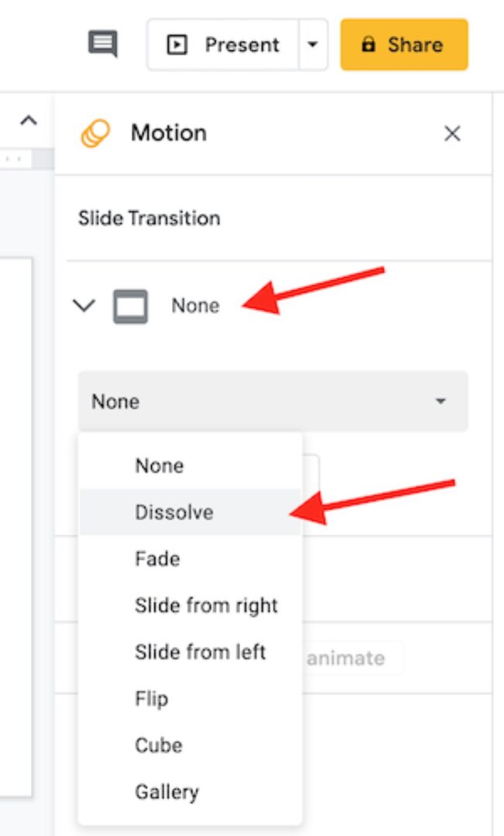Select the Cube transition

(158, 745)
